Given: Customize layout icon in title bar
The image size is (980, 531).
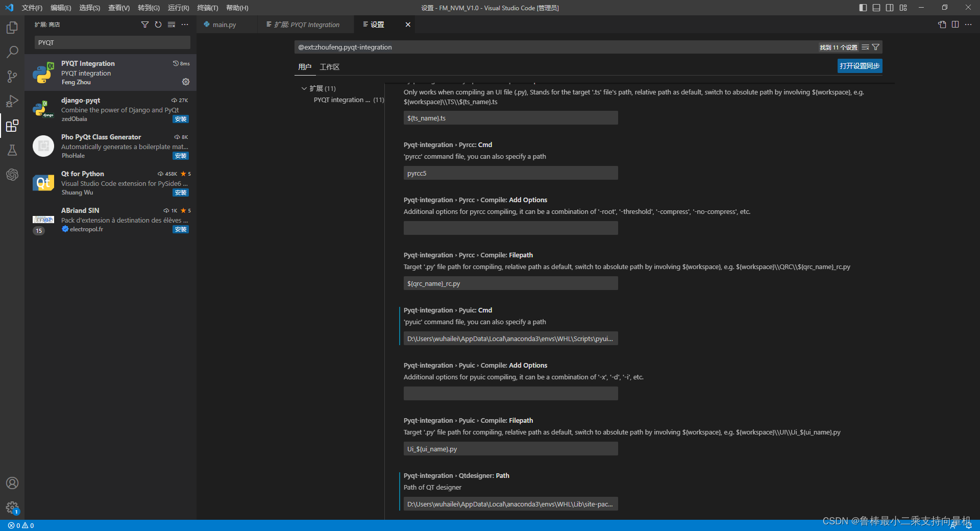Looking at the screenshot, I should [903, 8].
